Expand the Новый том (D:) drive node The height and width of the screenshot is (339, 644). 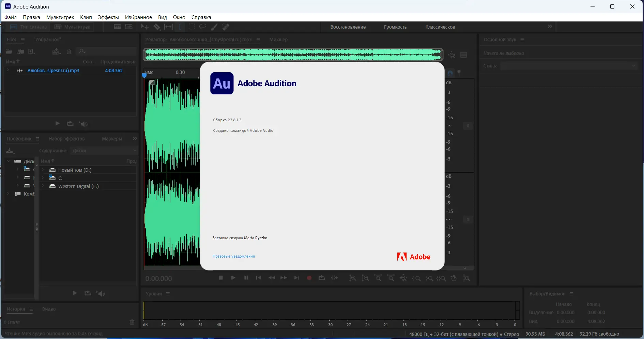(x=43, y=170)
